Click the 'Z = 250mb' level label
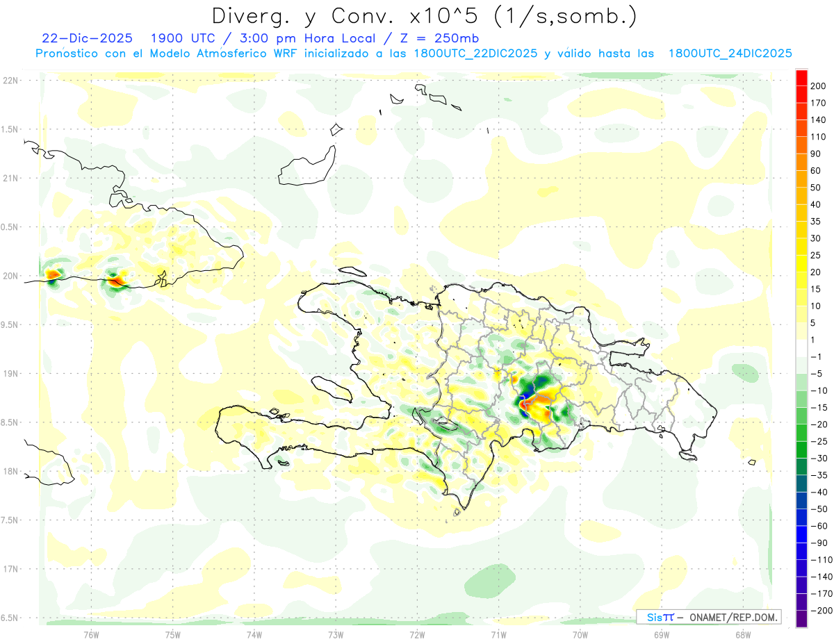The width and height of the screenshot is (834, 644). (440, 38)
